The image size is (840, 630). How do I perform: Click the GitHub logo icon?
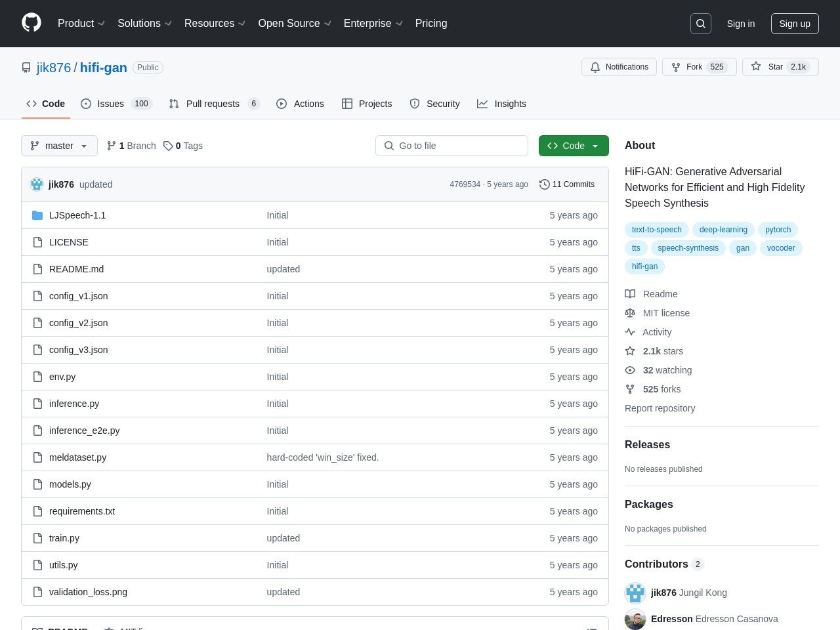pyautogui.click(x=31, y=23)
